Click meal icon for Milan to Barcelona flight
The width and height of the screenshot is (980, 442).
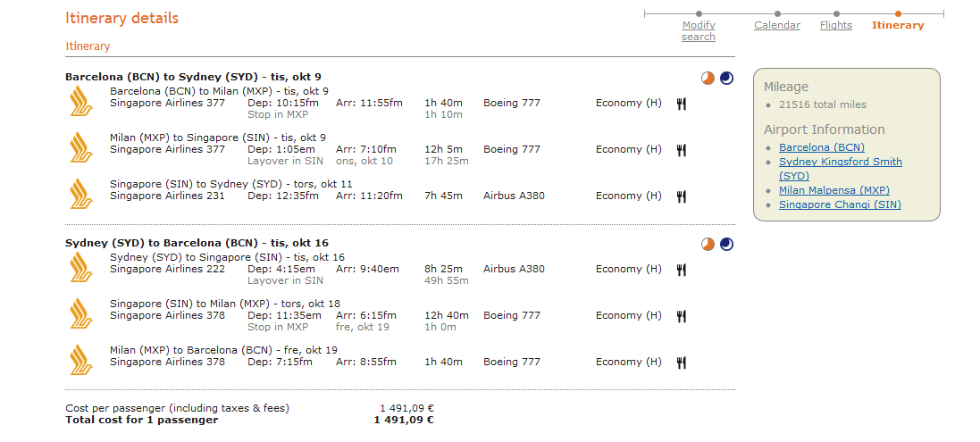682,363
